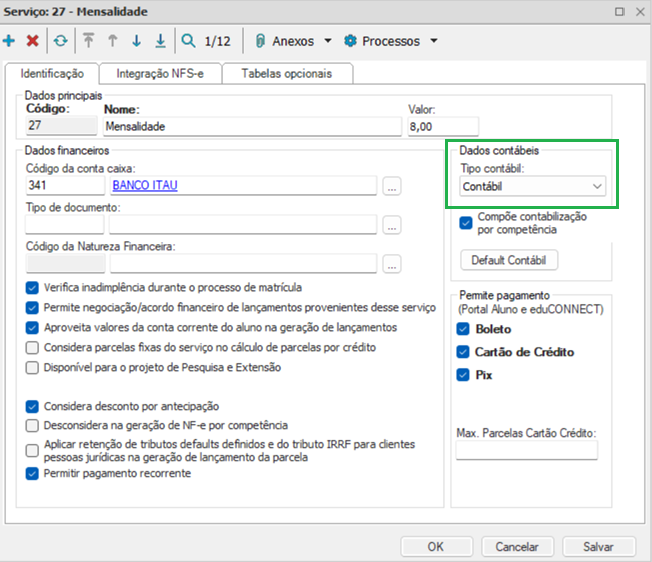
Task: Toggle Permitir pagamento recorrente checkbox
Action: click(x=32, y=473)
